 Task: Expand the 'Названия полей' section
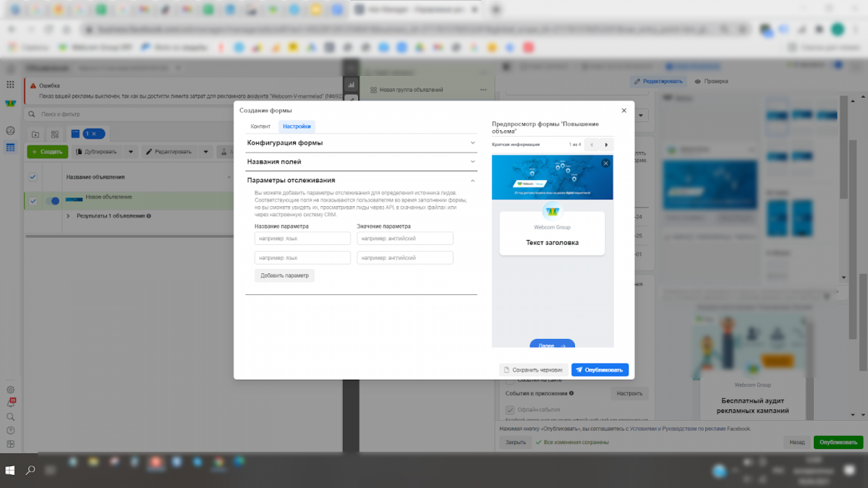pyautogui.click(x=361, y=162)
